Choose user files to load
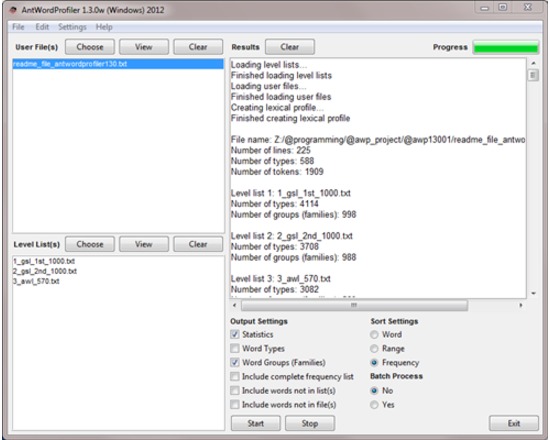This screenshot has width=550, height=440. [x=90, y=47]
